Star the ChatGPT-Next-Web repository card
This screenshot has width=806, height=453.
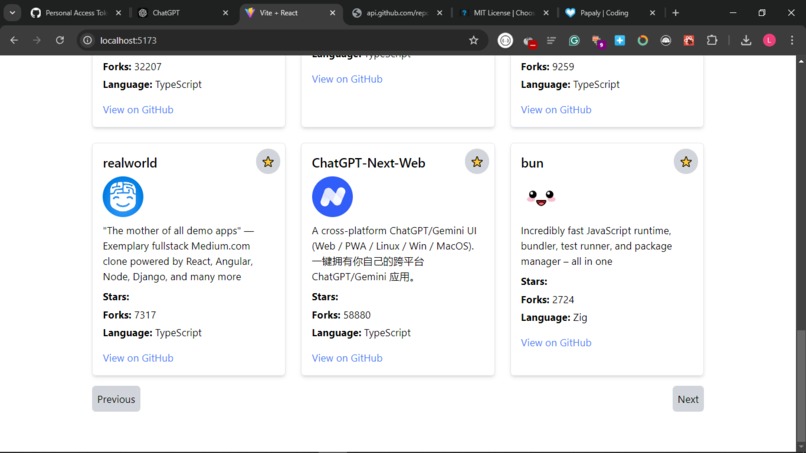(x=477, y=162)
